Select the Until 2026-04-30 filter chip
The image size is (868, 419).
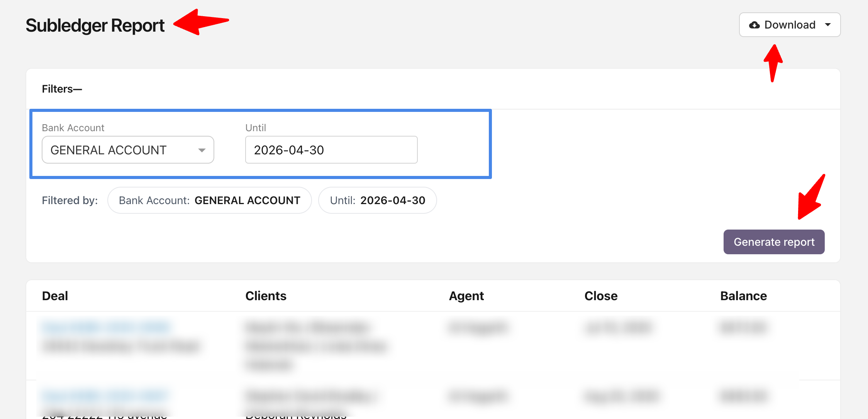coord(377,200)
